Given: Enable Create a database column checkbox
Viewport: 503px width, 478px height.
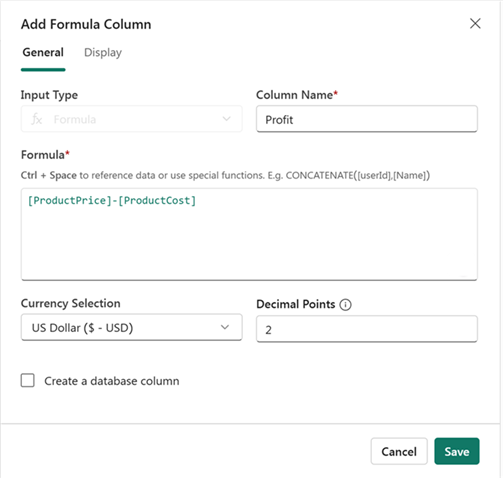Looking at the screenshot, I should [x=28, y=380].
